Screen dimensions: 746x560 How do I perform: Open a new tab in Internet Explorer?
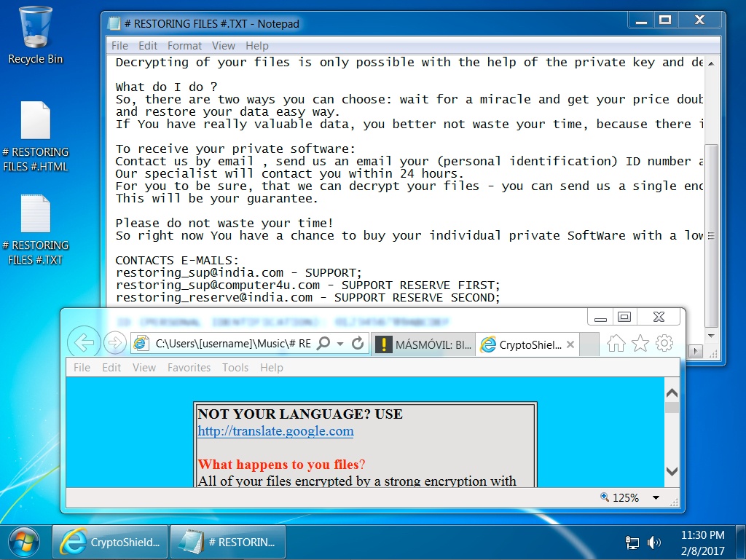pyautogui.click(x=590, y=344)
